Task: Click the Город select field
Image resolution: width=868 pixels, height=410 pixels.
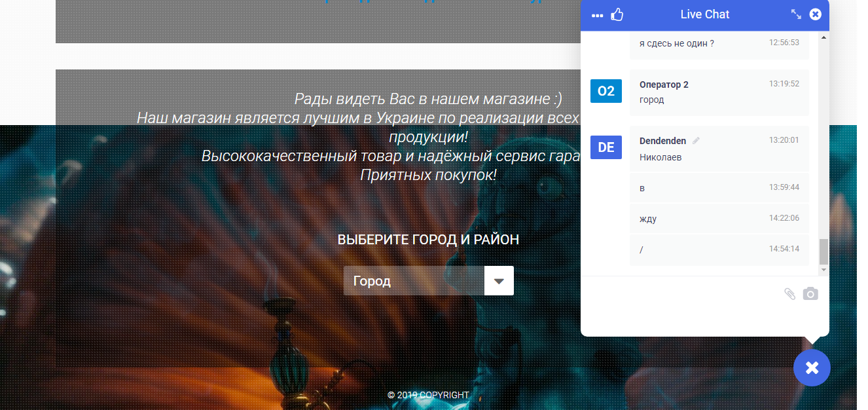Action: click(429, 281)
